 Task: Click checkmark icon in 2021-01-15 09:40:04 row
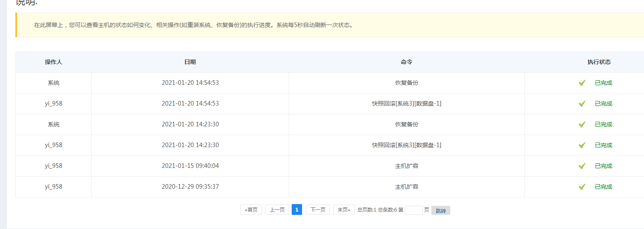point(582,166)
